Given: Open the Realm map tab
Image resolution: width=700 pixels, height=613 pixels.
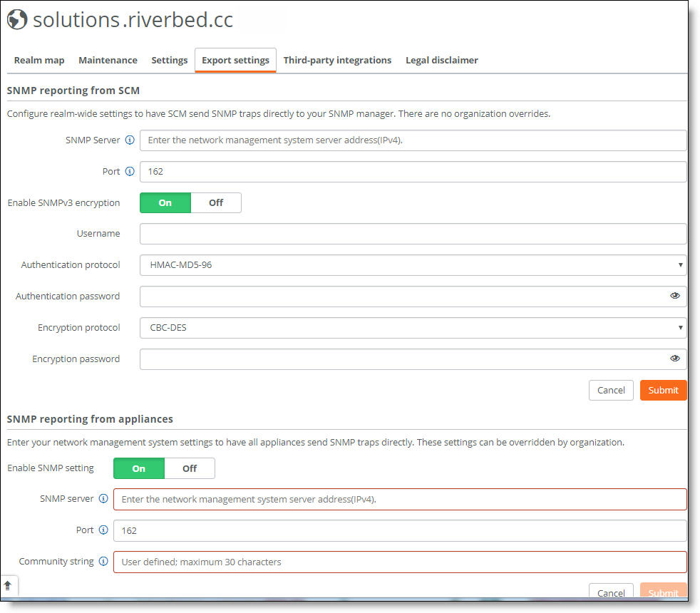Looking at the screenshot, I should 39,61.
